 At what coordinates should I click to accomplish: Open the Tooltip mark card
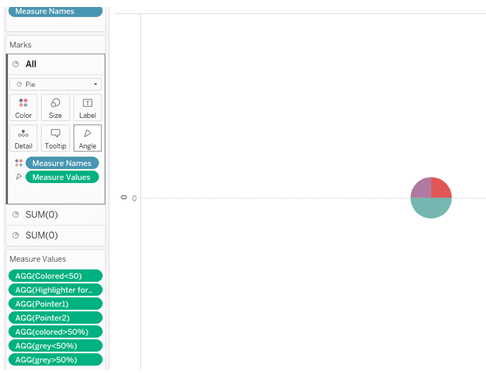coord(55,138)
